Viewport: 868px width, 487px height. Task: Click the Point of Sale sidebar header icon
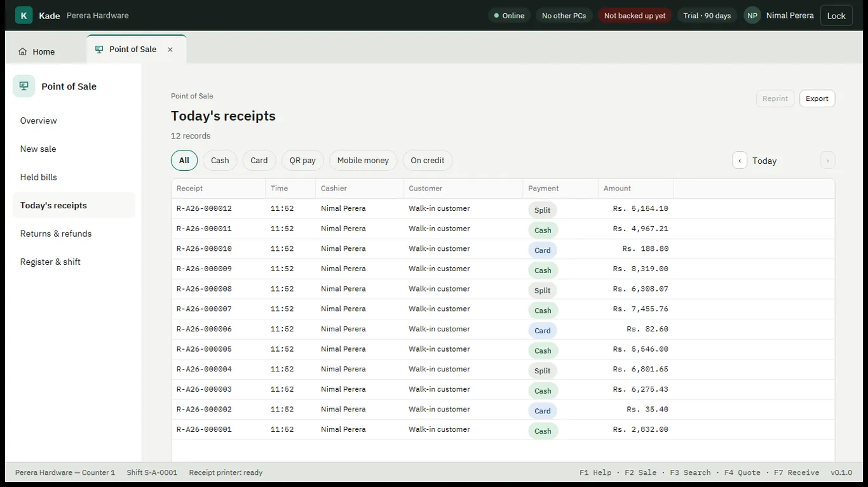pos(24,86)
